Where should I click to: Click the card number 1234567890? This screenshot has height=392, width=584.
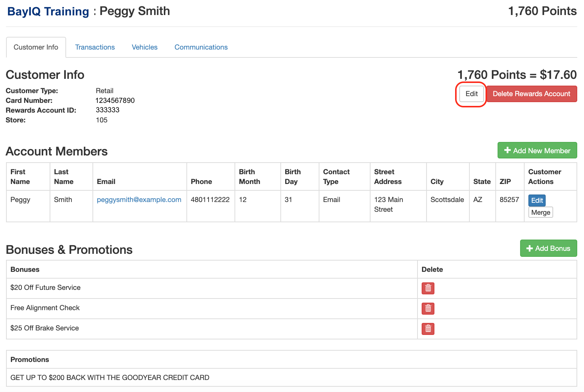(115, 101)
